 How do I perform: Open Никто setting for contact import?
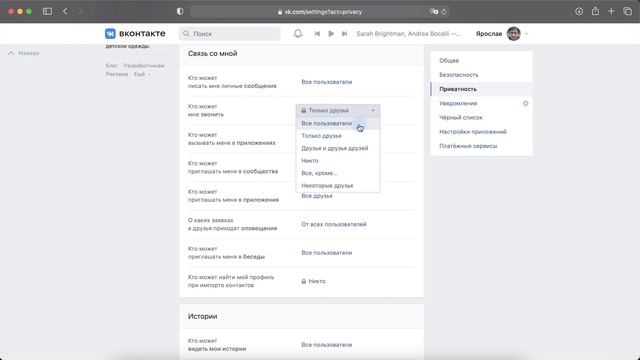(313, 281)
